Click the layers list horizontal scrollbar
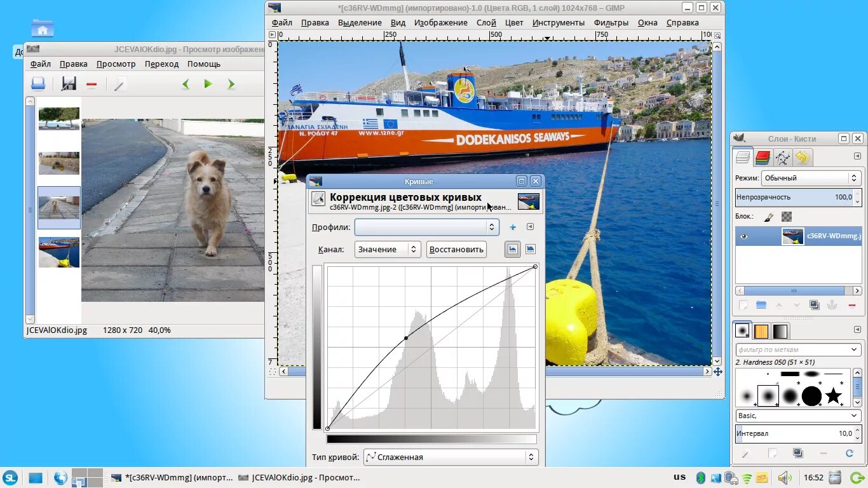Image resolution: width=868 pixels, height=488 pixels. point(794,290)
